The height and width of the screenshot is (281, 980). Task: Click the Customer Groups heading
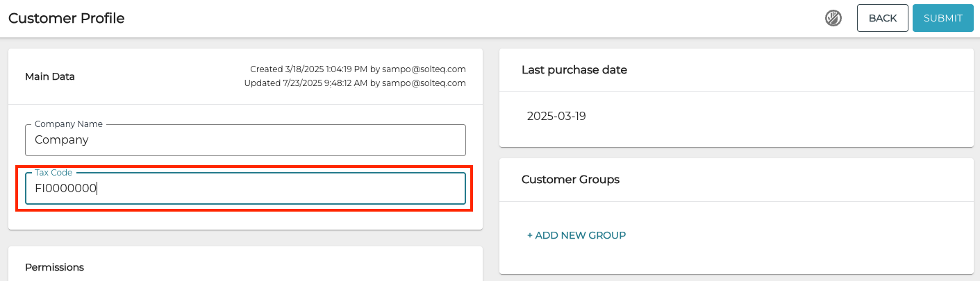pyautogui.click(x=570, y=180)
